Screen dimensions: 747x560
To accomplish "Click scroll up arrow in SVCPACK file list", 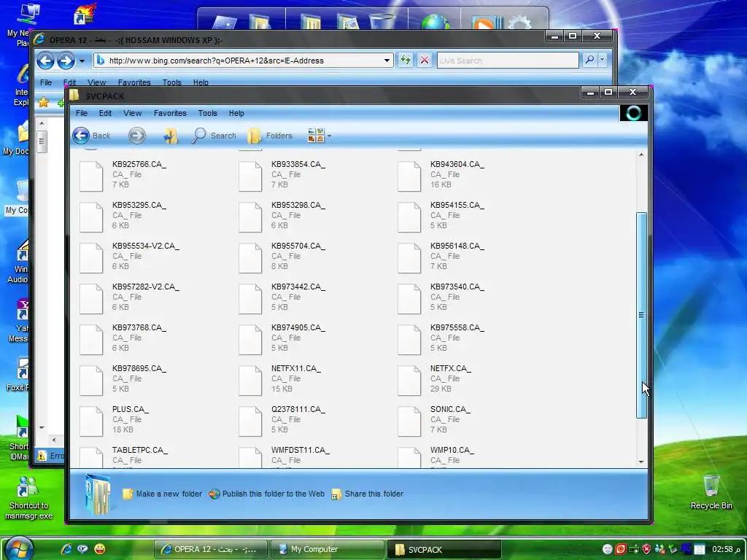I will click(641, 155).
